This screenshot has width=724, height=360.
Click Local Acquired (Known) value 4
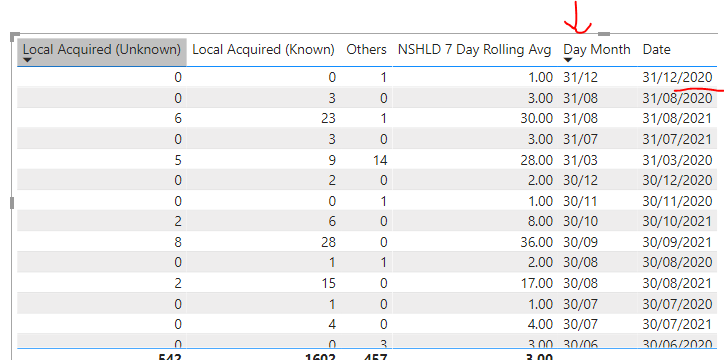click(332, 325)
